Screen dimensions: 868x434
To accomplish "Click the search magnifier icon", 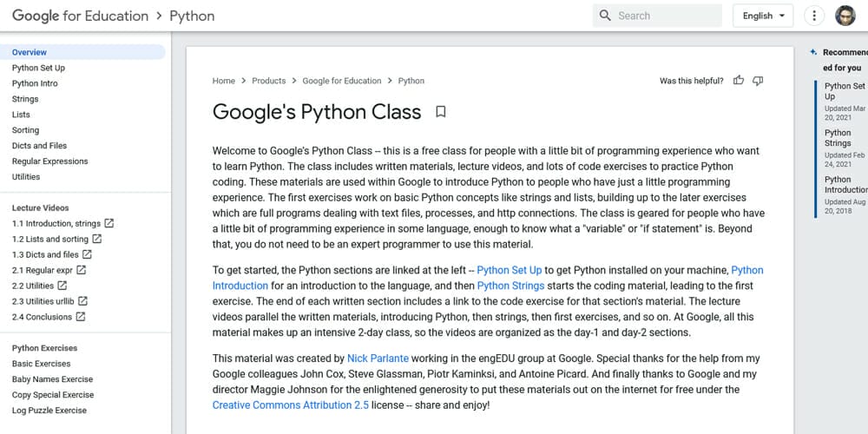I will tap(605, 16).
